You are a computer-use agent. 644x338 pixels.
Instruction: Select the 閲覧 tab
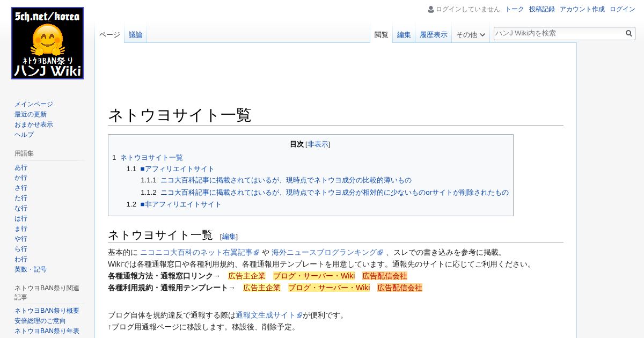pyautogui.click(x=382, y=35)
